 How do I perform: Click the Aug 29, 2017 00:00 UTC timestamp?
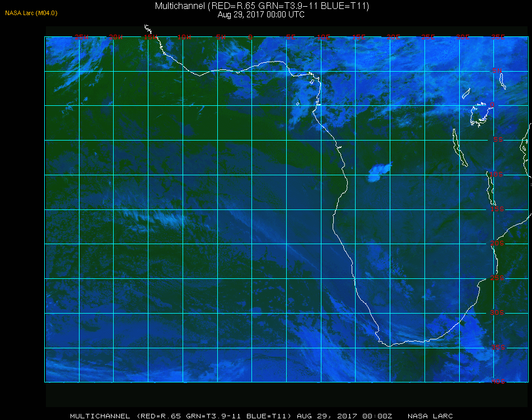(261, 15)
